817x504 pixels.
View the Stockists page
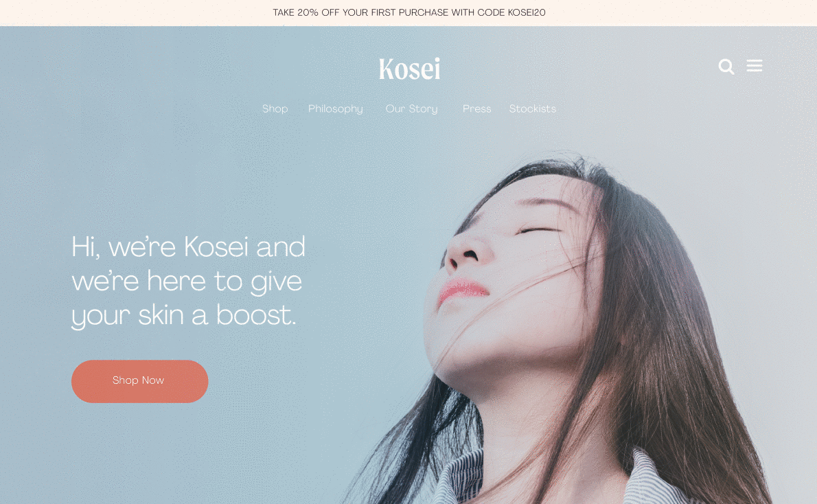[x=533, y=109]
